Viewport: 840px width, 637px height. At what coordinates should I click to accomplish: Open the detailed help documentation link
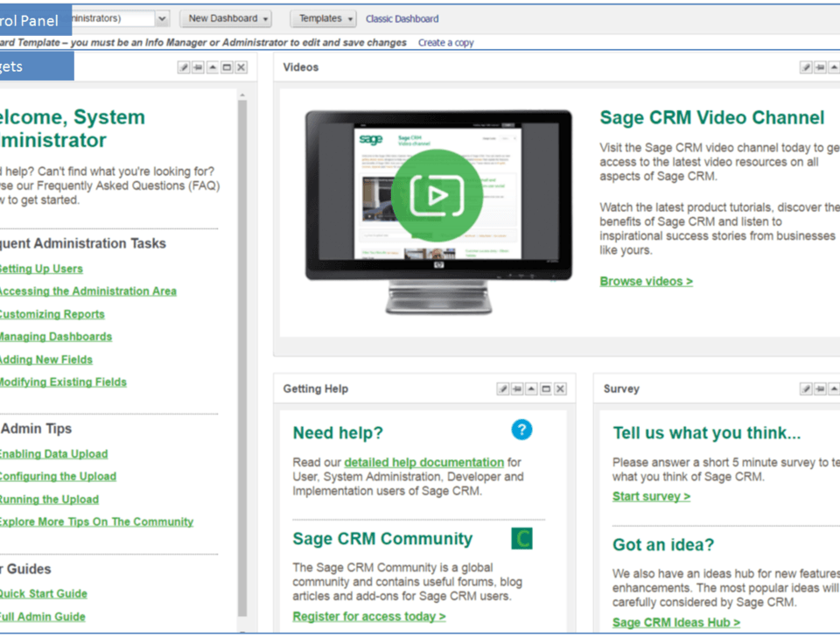pyautogui.click(x=423, y=462)
